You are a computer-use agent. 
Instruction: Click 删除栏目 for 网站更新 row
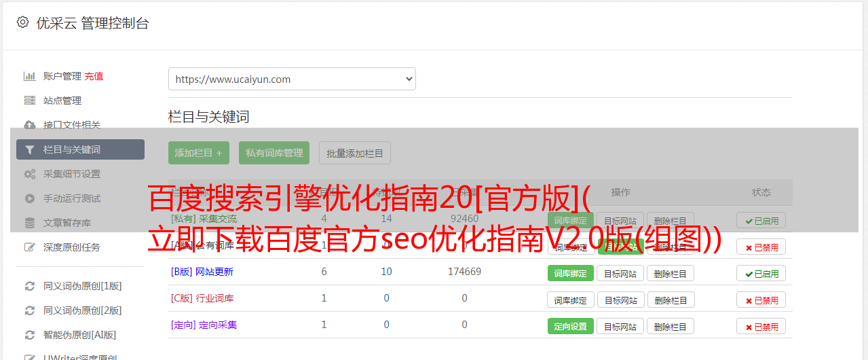(x=671, y=273)
